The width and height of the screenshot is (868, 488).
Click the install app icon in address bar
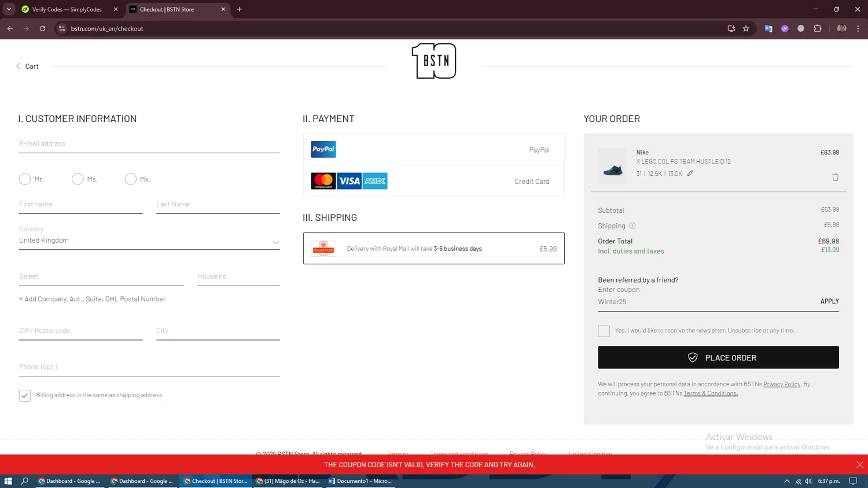pos(731,28)
